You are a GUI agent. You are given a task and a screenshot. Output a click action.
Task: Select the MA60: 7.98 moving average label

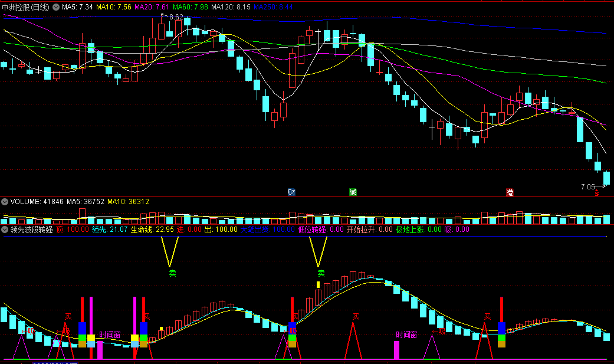pyautogui.click(x=191, y=7)
